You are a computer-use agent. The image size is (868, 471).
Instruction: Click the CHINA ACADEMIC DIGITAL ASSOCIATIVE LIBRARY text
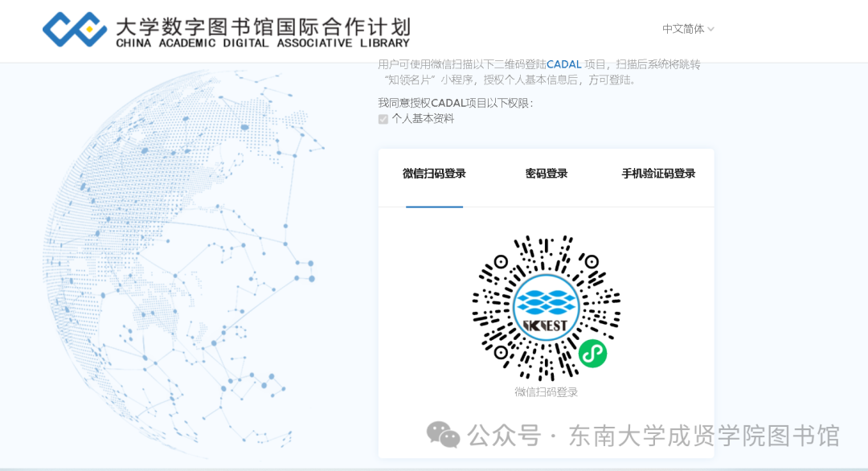[262, 43]
